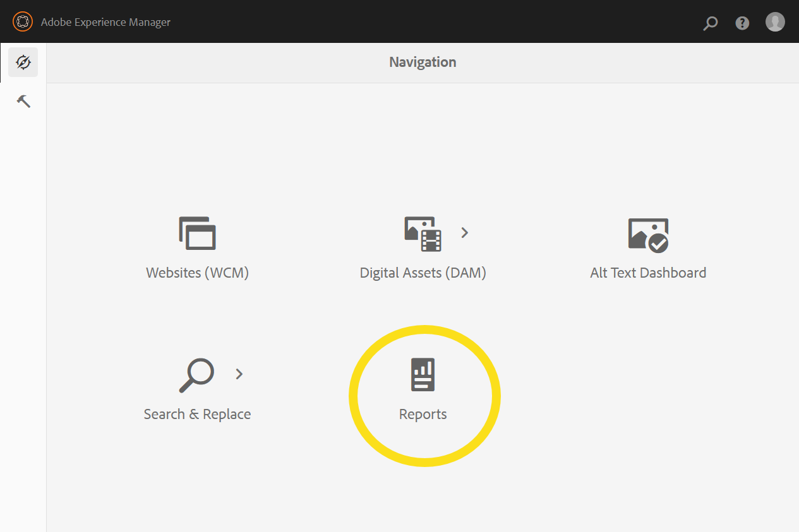Open search via top bar magnifier
This screenshot has width=799, height=532.
[x=711, y=23]
